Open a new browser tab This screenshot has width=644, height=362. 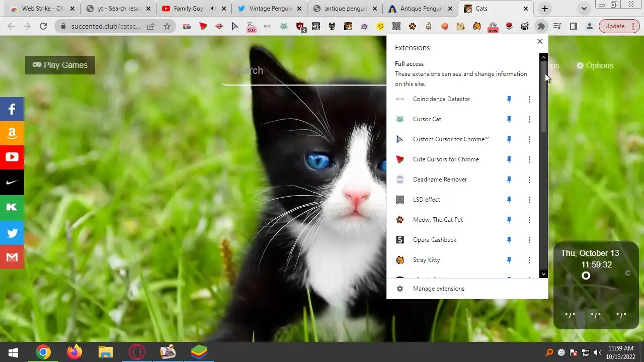[x=544, y=9]
